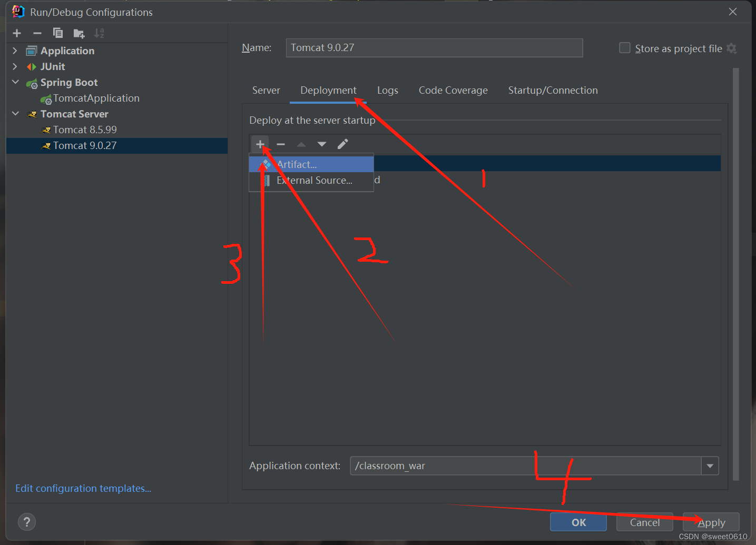756x545 pixels.
Task: Click the vertical scrollbar of the settings panel
Action: click(x=736, y=274)
